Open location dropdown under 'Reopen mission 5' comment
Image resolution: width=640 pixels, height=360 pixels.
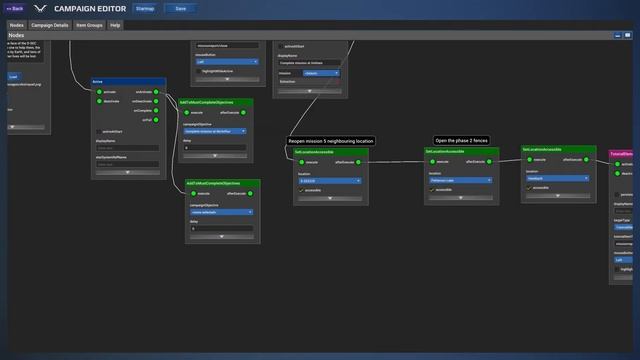(x=330, y=181)
